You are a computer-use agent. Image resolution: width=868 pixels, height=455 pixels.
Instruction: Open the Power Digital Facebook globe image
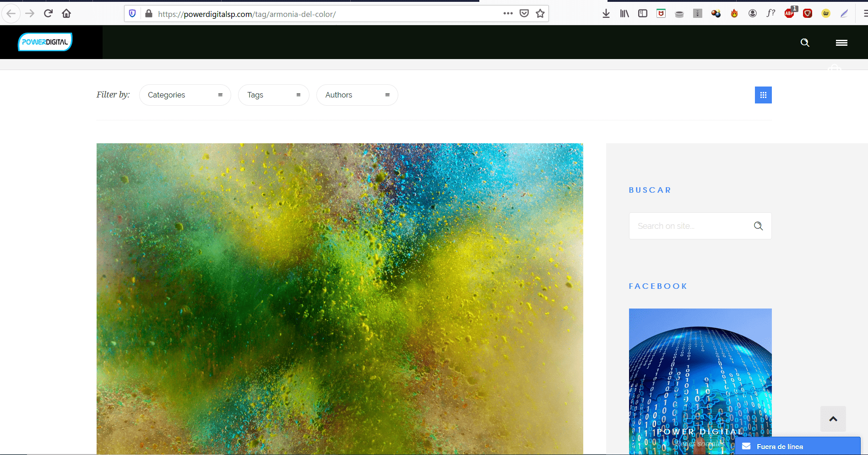[700, 381]
